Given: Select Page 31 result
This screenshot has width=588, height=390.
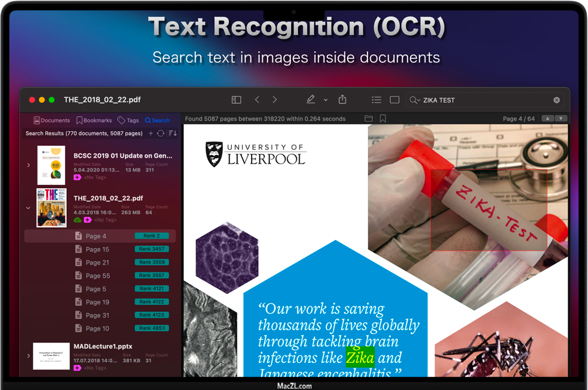Looking at the screenshot, I should click(100, 315).
